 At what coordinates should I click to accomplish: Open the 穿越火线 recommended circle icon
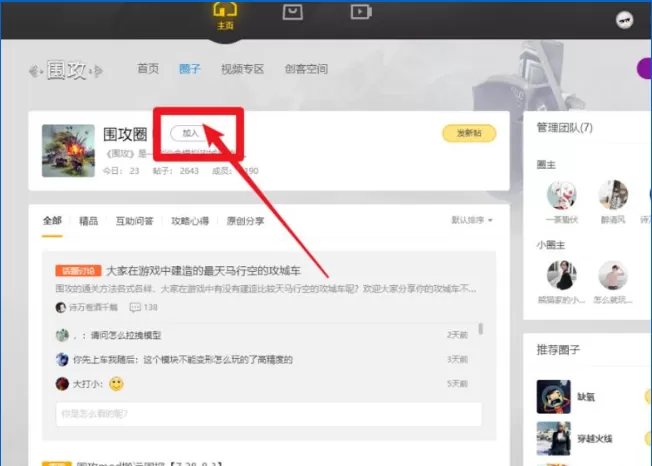553,439
